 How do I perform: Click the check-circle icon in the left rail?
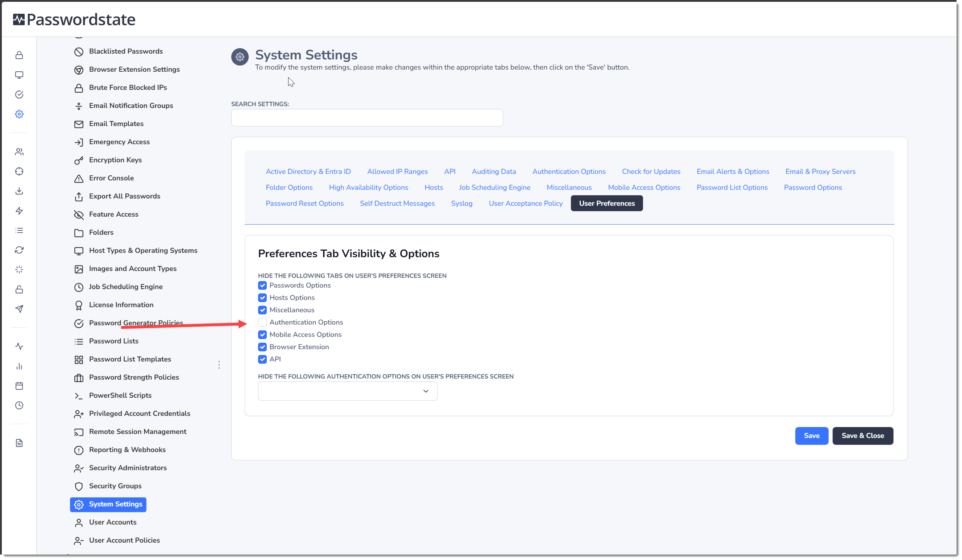coord(19,95)
